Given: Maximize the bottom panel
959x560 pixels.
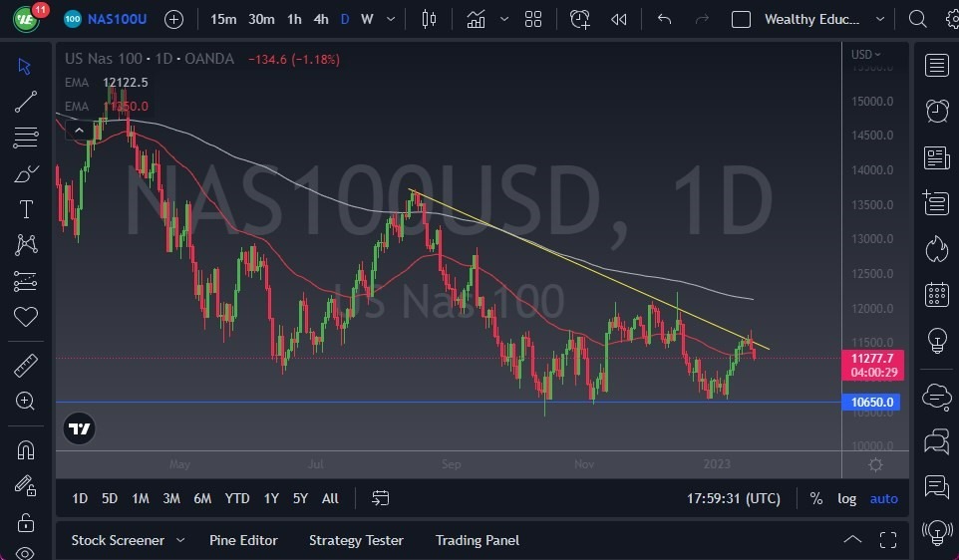Looking at the screenshot, I should 888,540.
